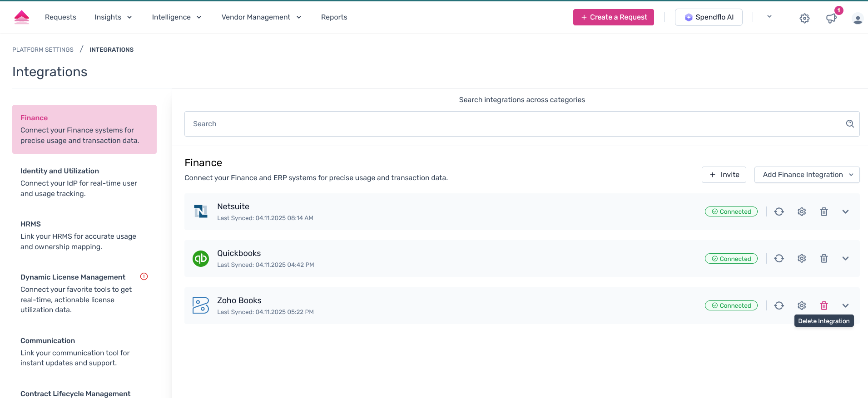Go to the Requests page
This screenshot has height=398, width=868.
pos(60,17)
